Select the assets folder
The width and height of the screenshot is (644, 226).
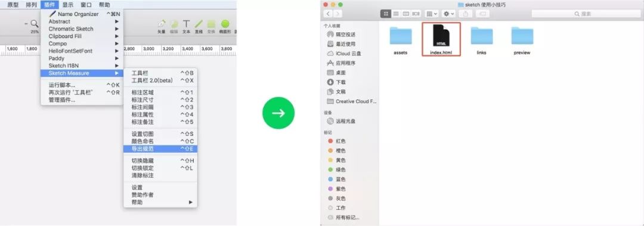click(x=401, y=41)
